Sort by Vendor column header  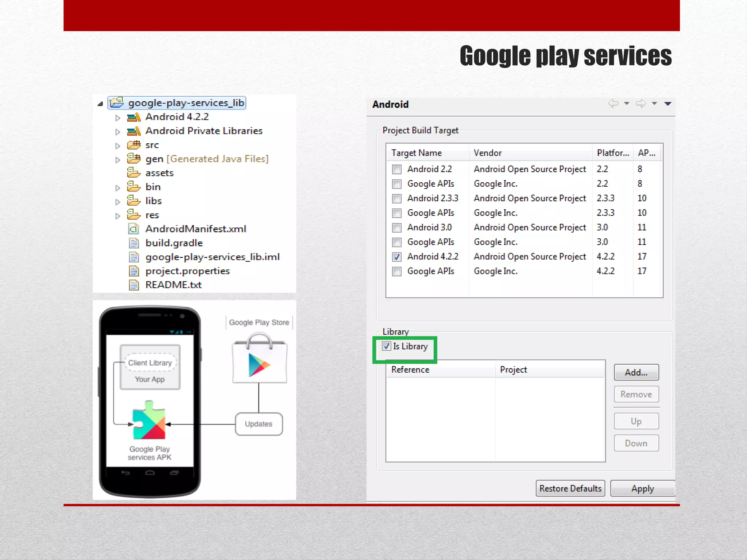(x=531, y=153)
